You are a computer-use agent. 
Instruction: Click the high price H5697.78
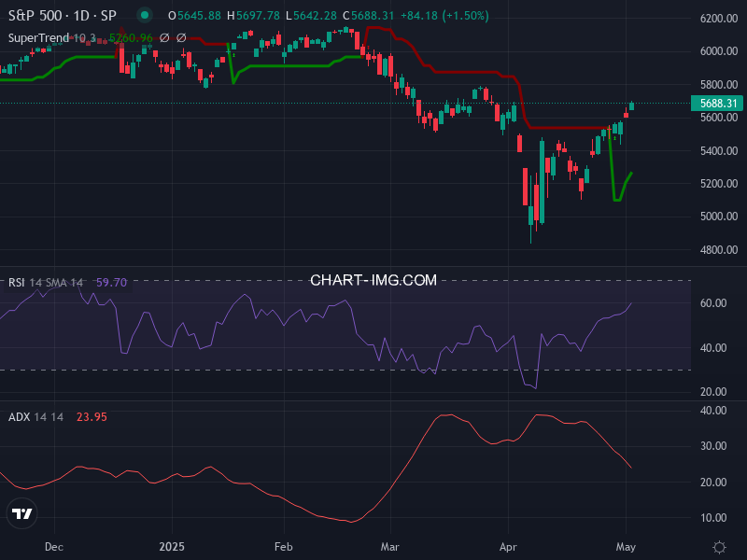point(253,16)
